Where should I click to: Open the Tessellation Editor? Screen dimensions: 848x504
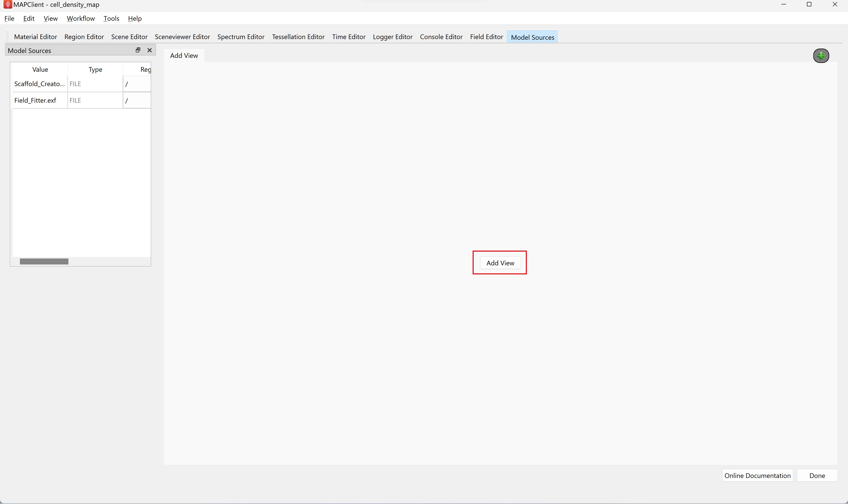click(298, 37)
